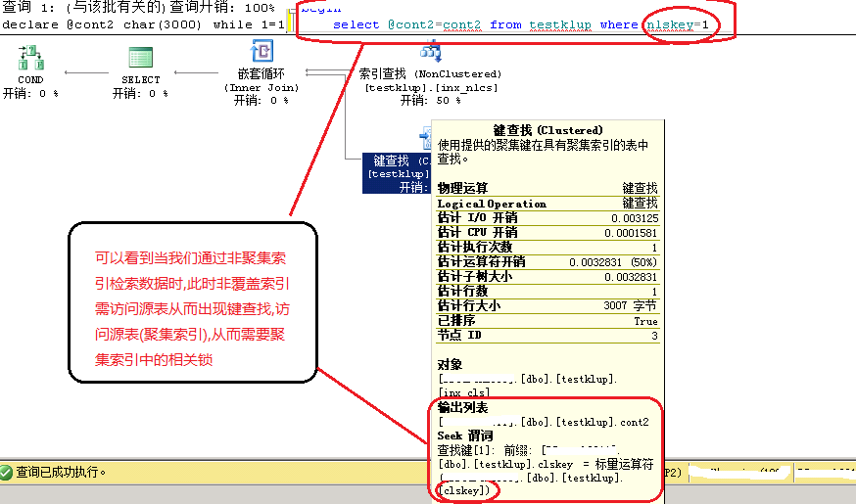Click the nlskey=1 condition in query text
The width and height of the screenshot is (856, 504).
click(678, 23)
